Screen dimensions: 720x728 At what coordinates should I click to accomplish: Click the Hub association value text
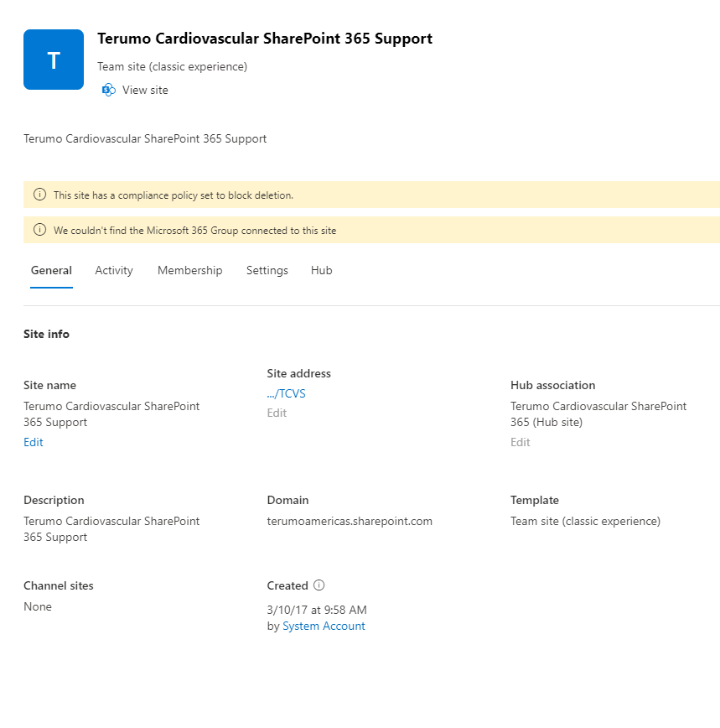(598, 413)
